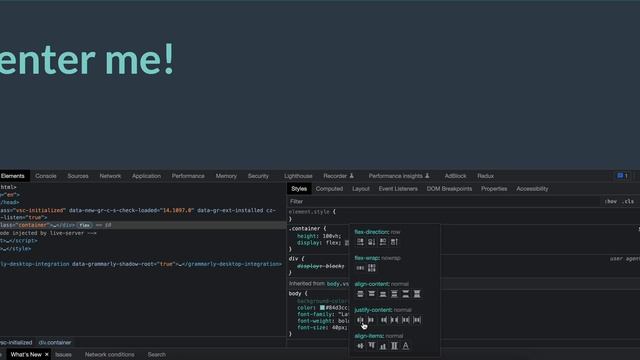Set justify-content to space-between icon

pyautogui.click(x=394, y=320)
